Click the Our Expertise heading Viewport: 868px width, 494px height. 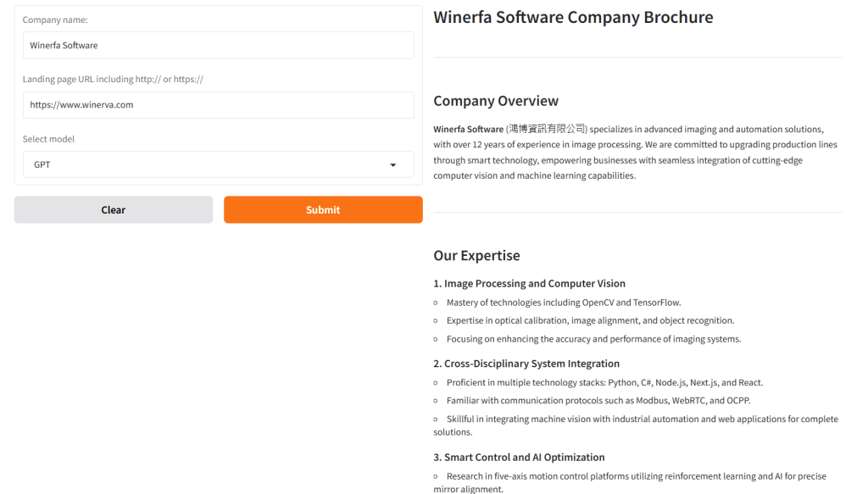point(476,256)
